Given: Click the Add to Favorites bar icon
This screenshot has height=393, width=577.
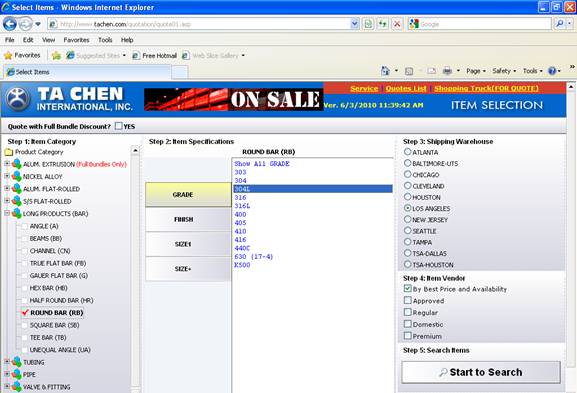Looking at the screenshot, I should click(x=56, y=56).
